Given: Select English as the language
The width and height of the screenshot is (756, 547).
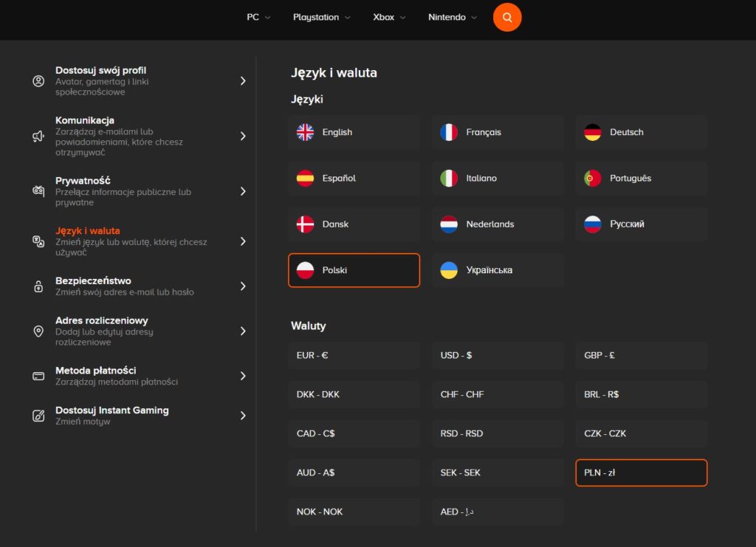Looking at the screenshot, I should (354, 132).
